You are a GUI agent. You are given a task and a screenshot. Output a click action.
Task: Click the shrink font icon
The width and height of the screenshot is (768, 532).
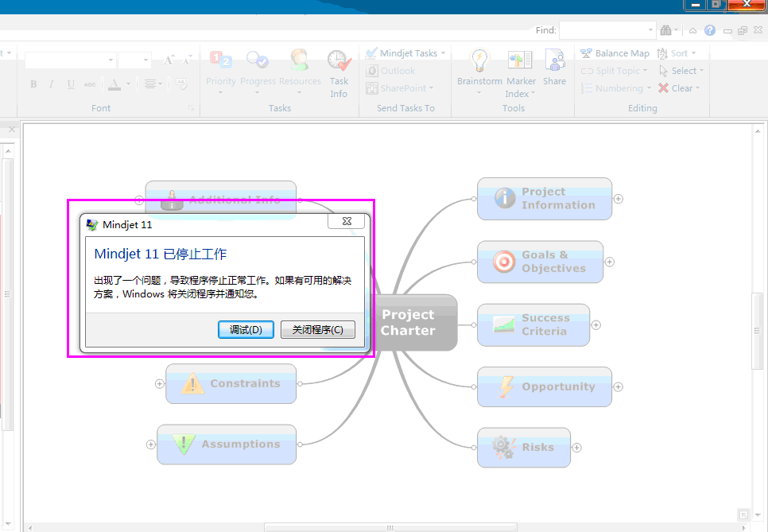pyautogui.click(x=187, y=60)
